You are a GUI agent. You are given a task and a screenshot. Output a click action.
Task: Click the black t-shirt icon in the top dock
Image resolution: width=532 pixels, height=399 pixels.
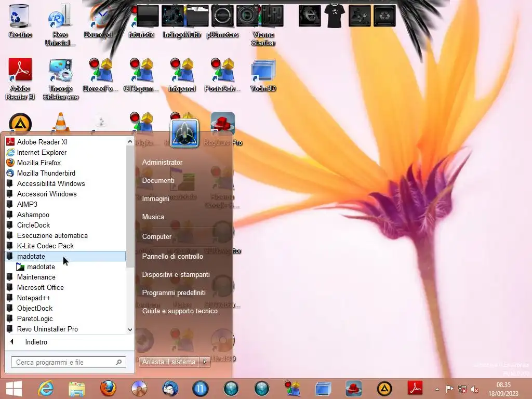tap(335, 16)
